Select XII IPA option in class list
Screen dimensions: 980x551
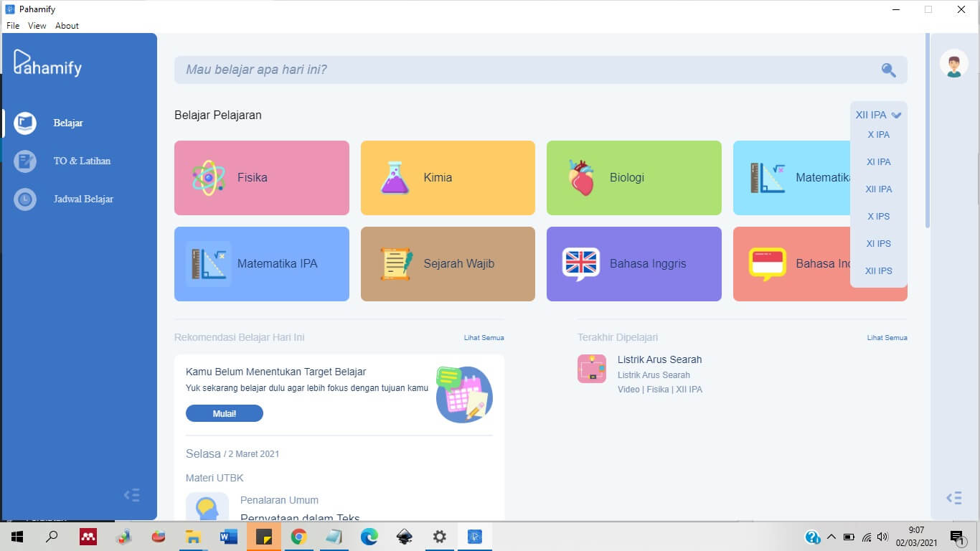point(878,189)
